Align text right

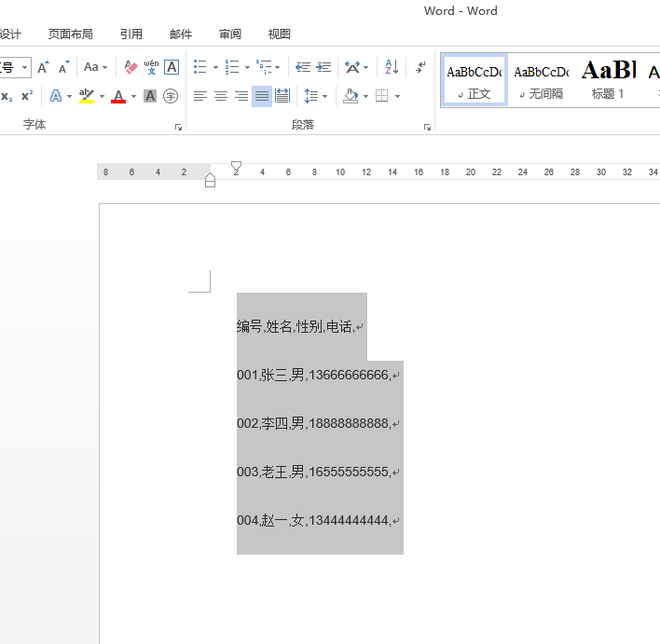click(x=241, y=96)
